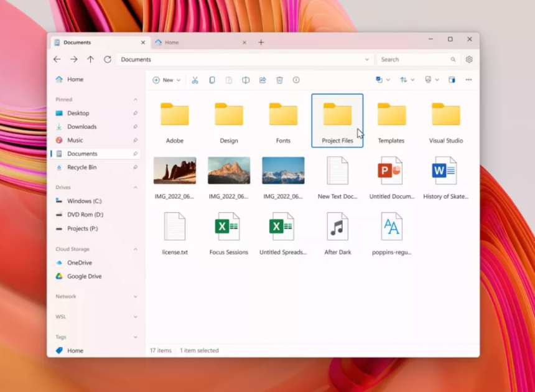Open Home in the sidebar top
The height and width of the screenshot is (392, 535).
[96, 79]
